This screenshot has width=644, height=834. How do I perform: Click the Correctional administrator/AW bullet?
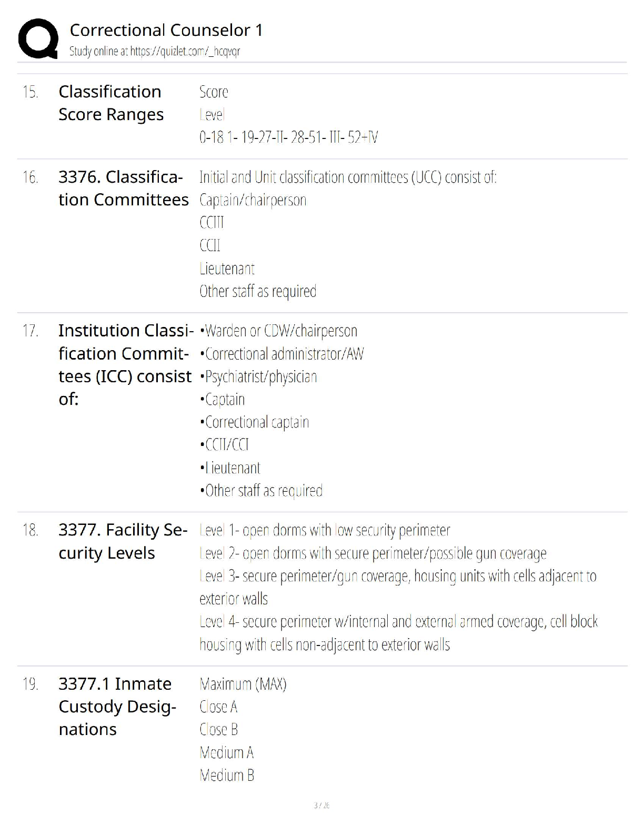[x=281, y=353]
